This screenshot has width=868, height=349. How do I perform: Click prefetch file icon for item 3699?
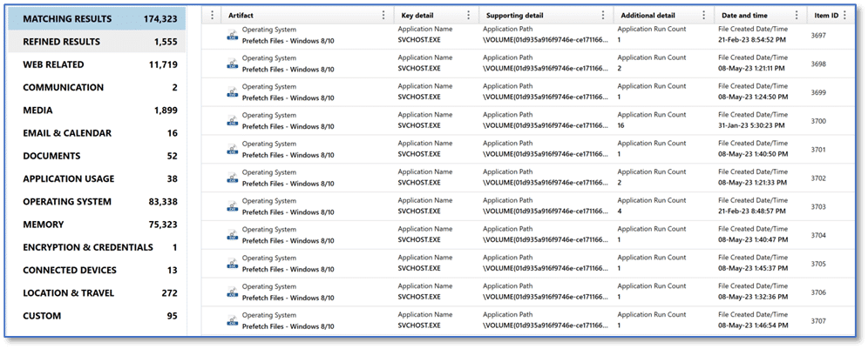point(233,92)
